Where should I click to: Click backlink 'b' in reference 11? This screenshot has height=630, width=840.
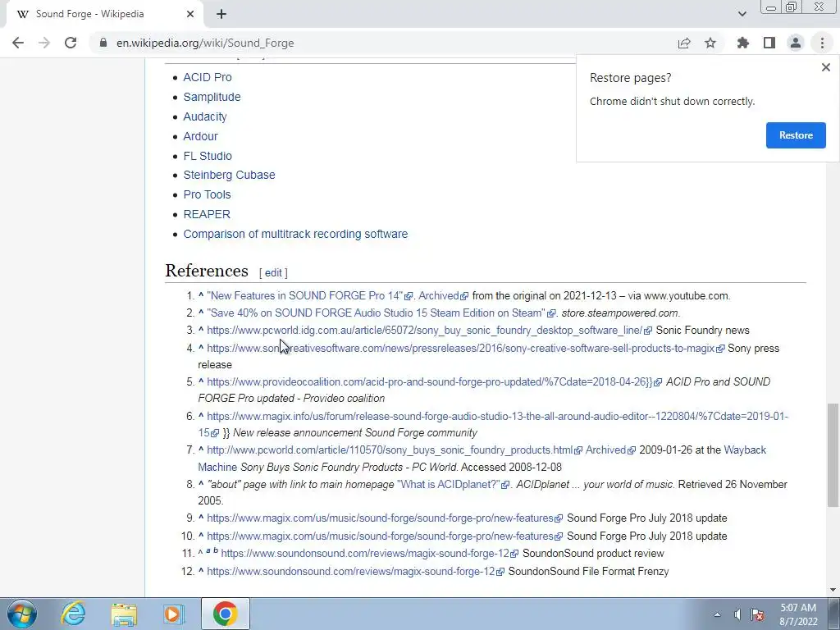pos(216,550)
